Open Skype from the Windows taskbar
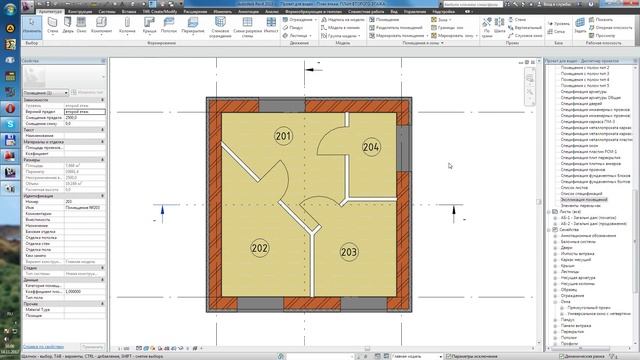Viewport: 640px width, 360px height. pyautogui.click(x=10, y=124)
